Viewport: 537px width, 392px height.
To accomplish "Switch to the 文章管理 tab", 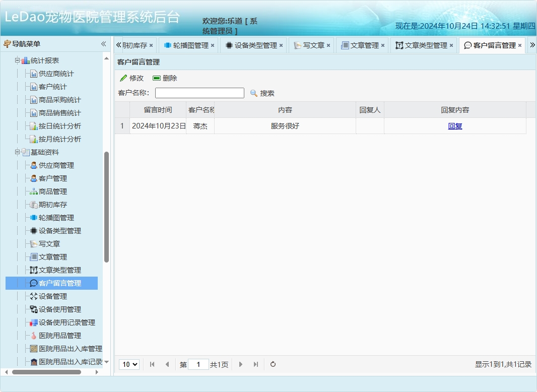I will (364, 44).
